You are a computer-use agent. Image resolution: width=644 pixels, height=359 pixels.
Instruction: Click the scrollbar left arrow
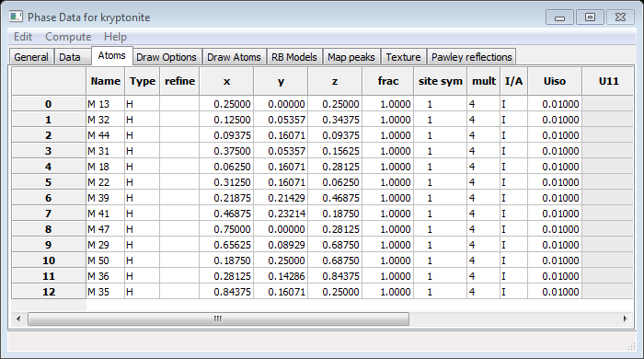pos(18,318)
